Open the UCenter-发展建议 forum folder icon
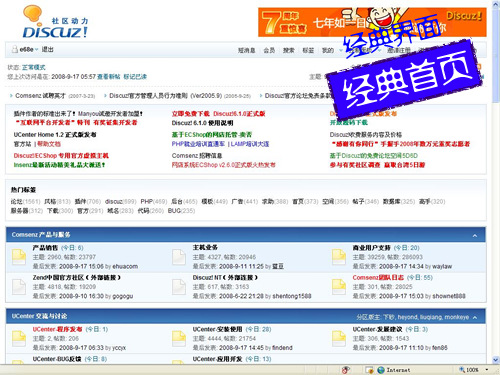Image resolution: width=500 pixels, height=375 pixels. [x=339, y=339]
